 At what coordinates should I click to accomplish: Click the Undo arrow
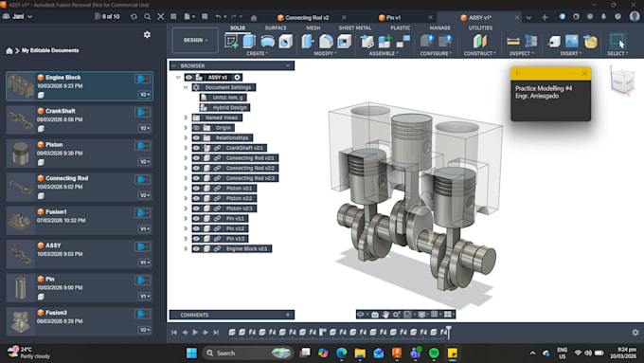click(x=219, y=17)
